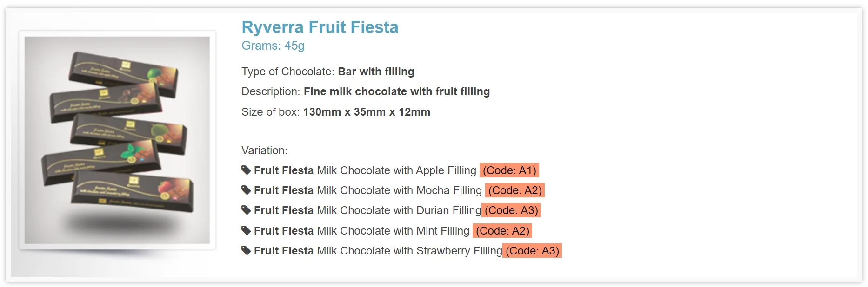Select the orange Code: A1 badge
The width and height of the screenshot is (868, 287).
coord(509,170)
